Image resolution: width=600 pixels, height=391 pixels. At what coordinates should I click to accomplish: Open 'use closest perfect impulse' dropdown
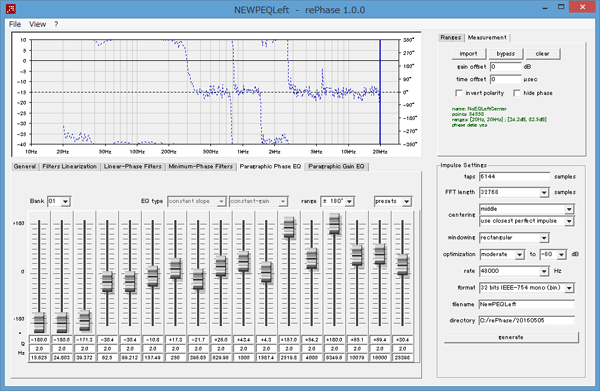coord(569,221)
